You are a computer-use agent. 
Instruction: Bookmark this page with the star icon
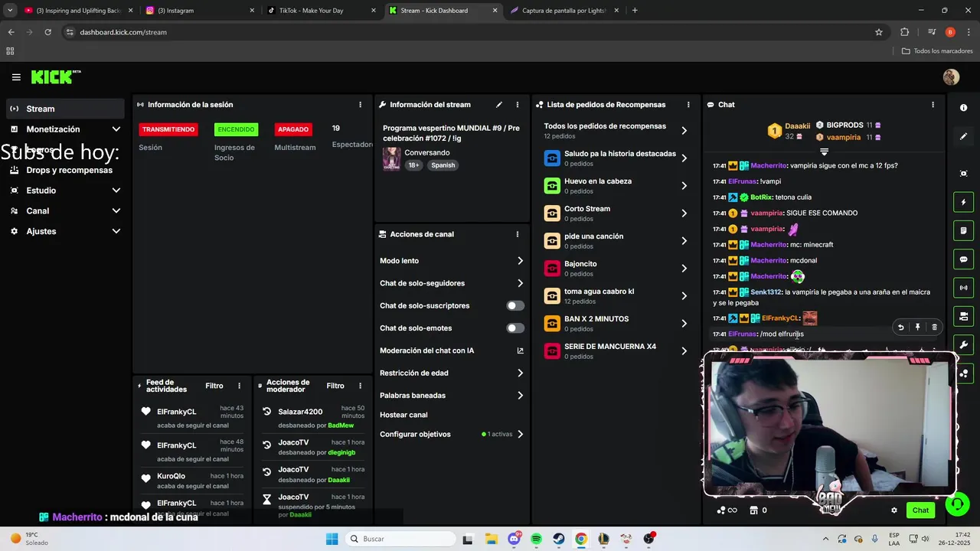coord(879,32)
